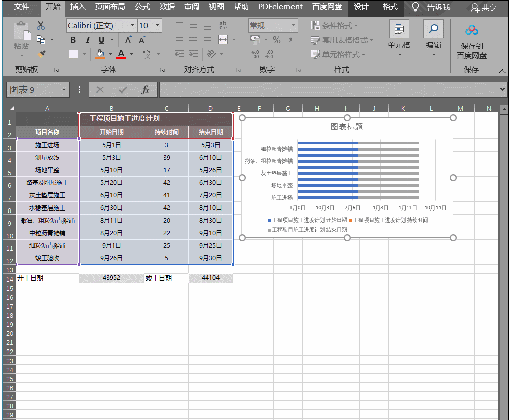
Task: Click legend entry 结束日期 in chart
Action: coord(308,229)
